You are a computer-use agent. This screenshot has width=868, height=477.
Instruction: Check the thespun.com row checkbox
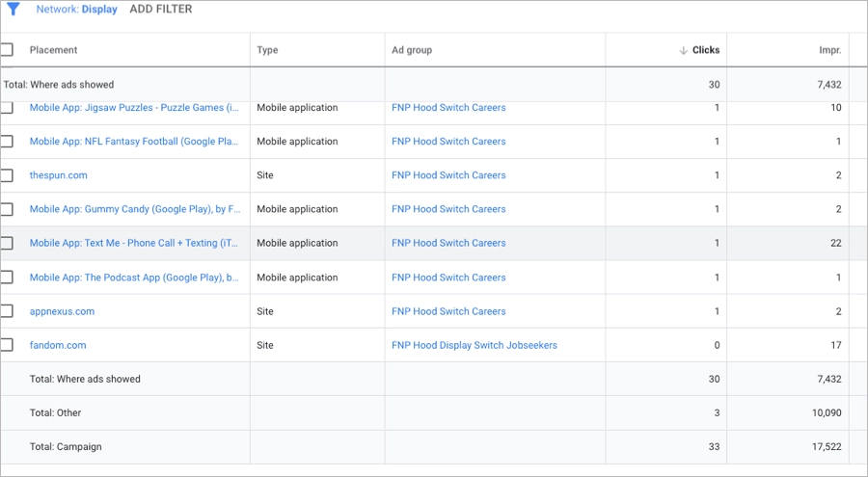click(x=7, y=175)
